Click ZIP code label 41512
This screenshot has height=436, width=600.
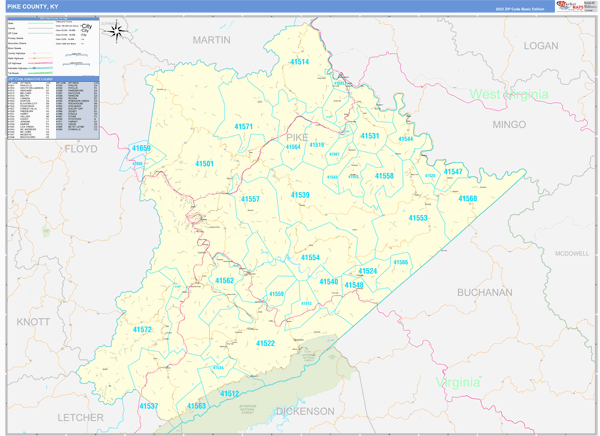pyautogui.click(x=230, y=394)
